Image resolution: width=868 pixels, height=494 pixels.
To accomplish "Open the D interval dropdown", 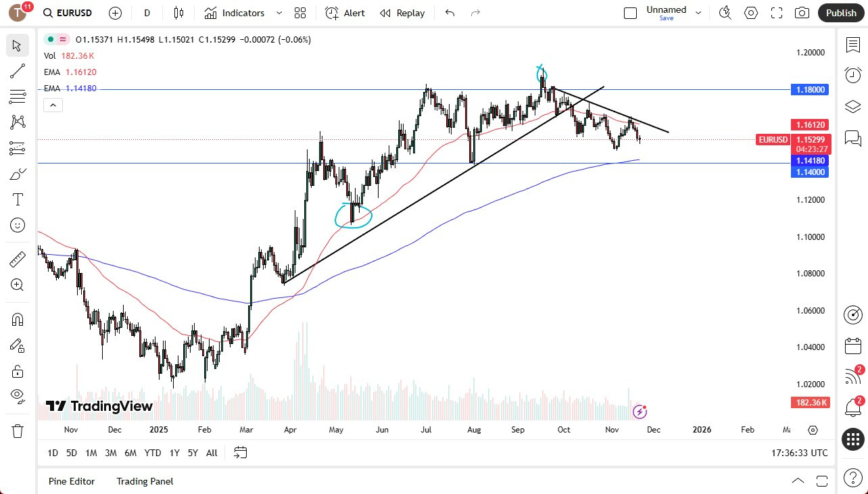I will click(x=146, y=13).
